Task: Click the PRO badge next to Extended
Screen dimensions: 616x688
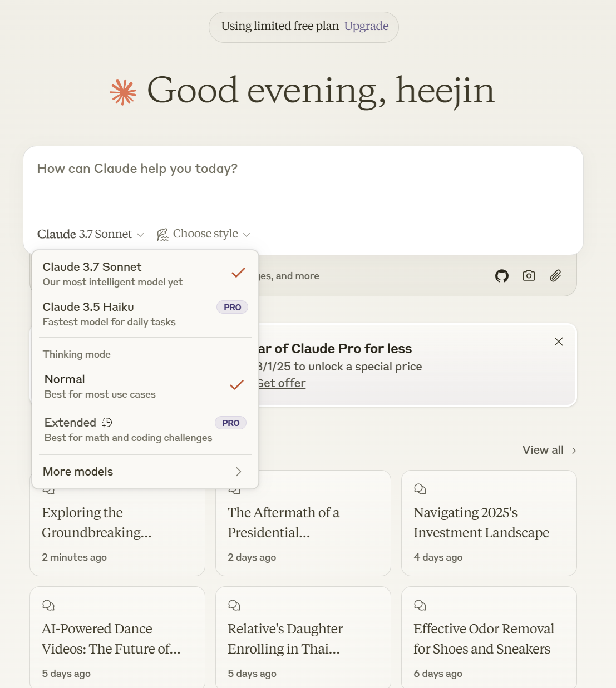Action: [230, 423]
